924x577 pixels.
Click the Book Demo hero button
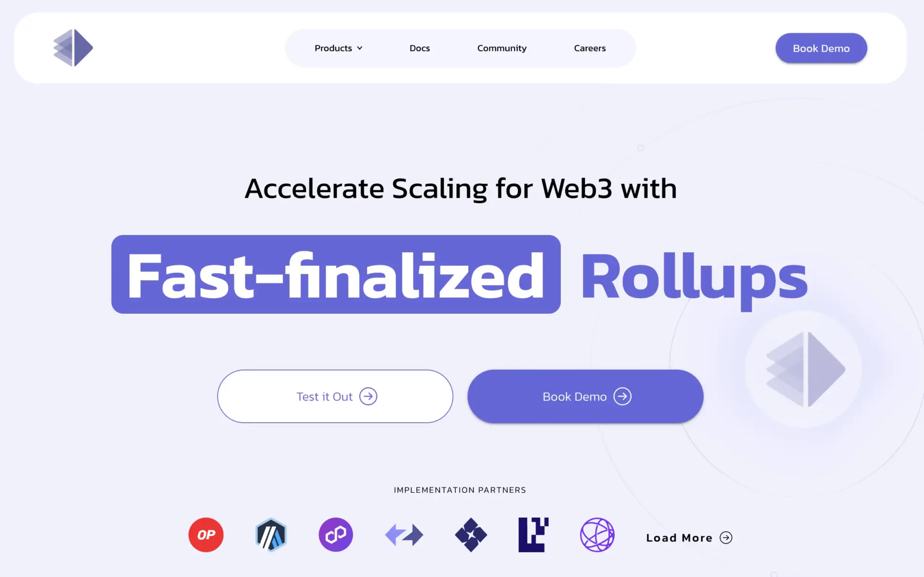[585, 396]
